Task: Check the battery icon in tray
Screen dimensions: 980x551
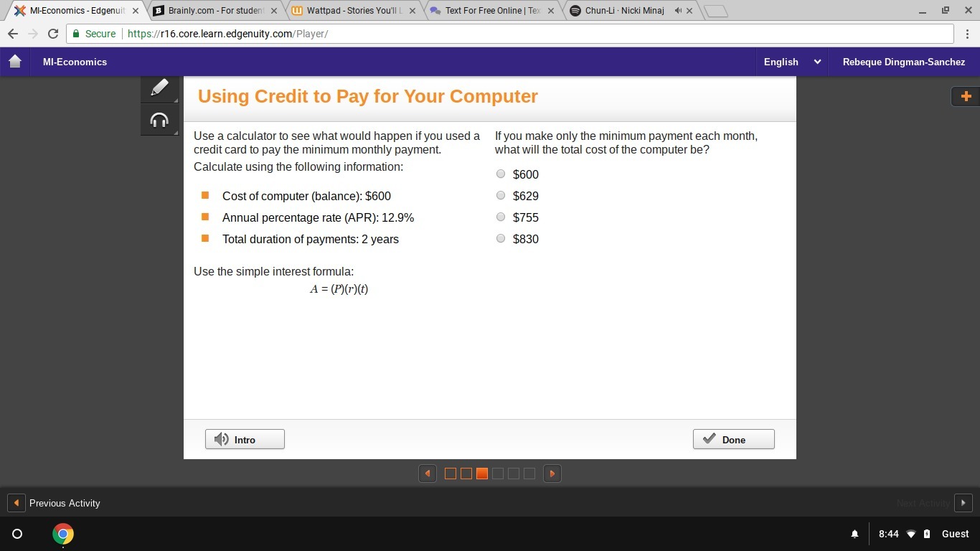Action: (927, 534)
